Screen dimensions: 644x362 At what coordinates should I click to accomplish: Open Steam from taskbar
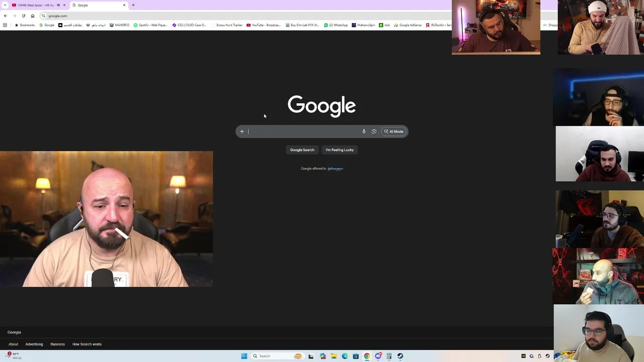click(x=400, y=356)
